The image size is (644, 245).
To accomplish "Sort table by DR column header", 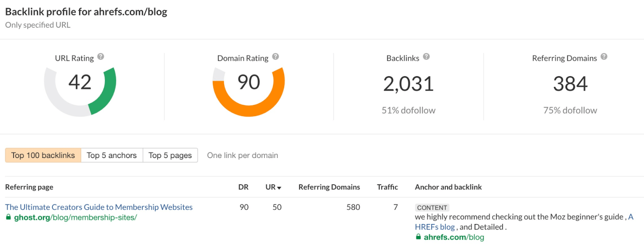I will click(x=243, y=187).
